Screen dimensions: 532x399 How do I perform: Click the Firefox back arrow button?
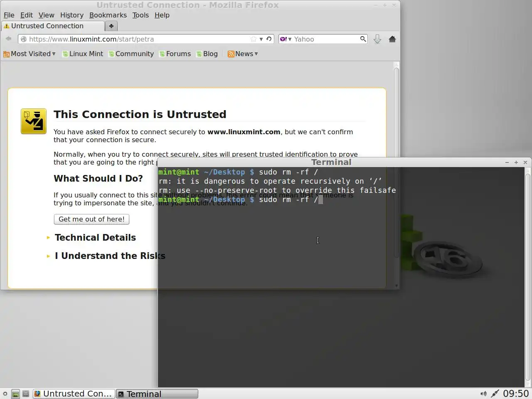click(8, 39)
